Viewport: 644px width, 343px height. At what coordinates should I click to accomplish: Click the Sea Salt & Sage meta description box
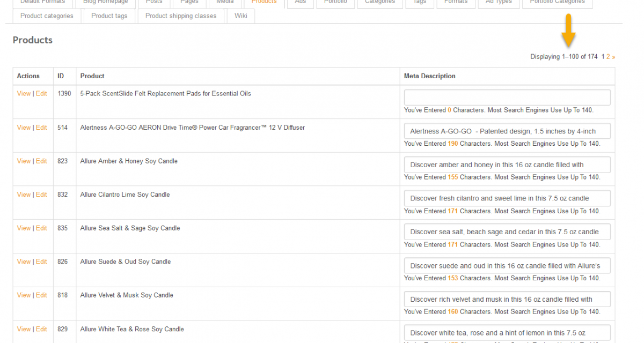[507, 232]
